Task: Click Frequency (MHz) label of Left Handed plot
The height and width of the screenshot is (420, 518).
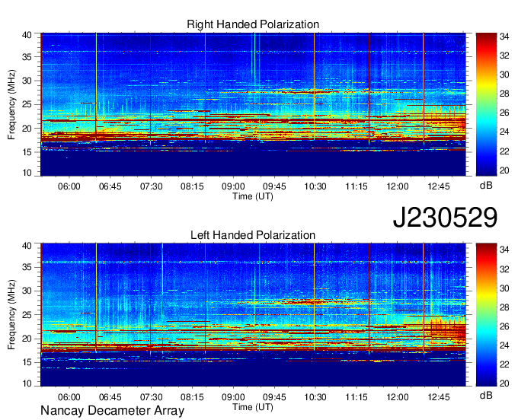Action: 11,315
